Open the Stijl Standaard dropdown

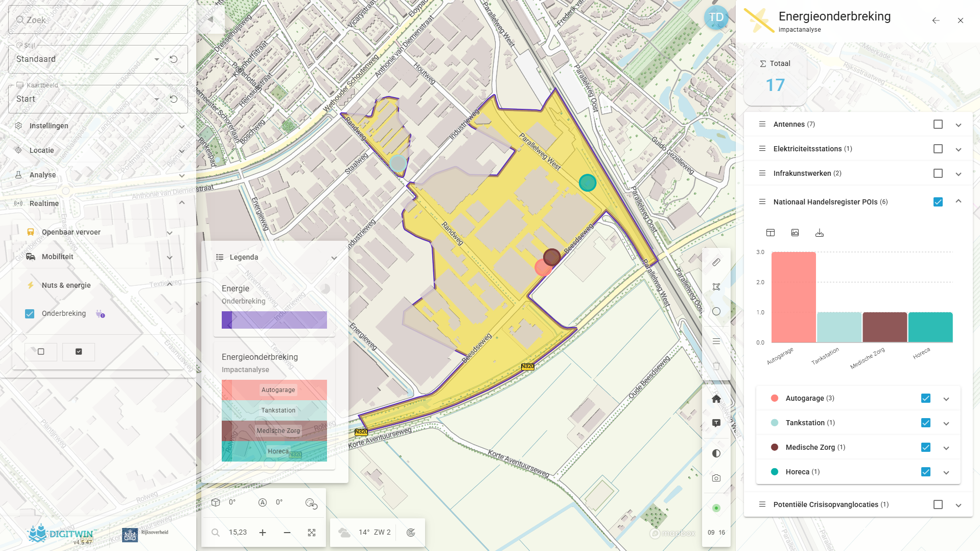[x=157, y=59]
